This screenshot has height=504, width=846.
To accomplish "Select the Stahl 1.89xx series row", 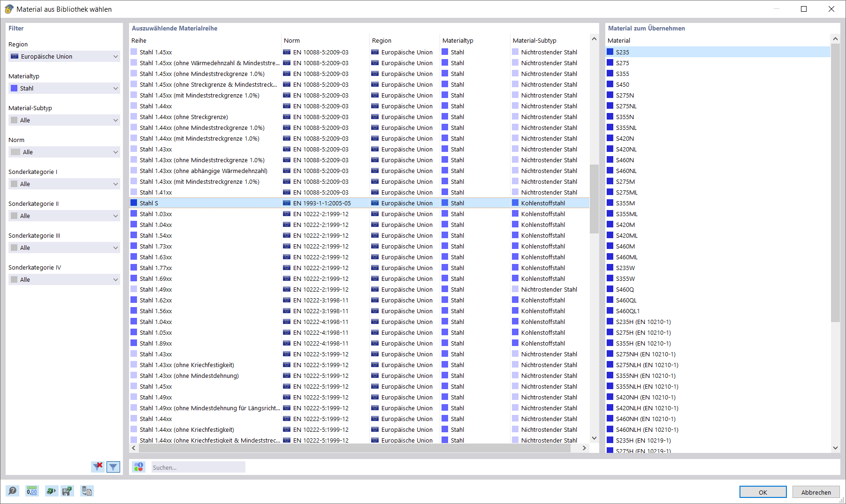I will (x=359, y=343).
